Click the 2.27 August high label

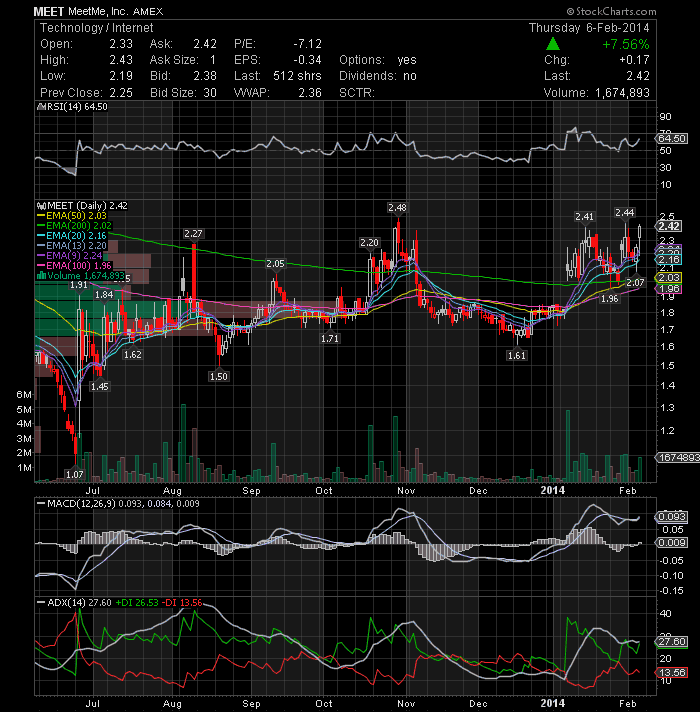click(x=193, y=234)
